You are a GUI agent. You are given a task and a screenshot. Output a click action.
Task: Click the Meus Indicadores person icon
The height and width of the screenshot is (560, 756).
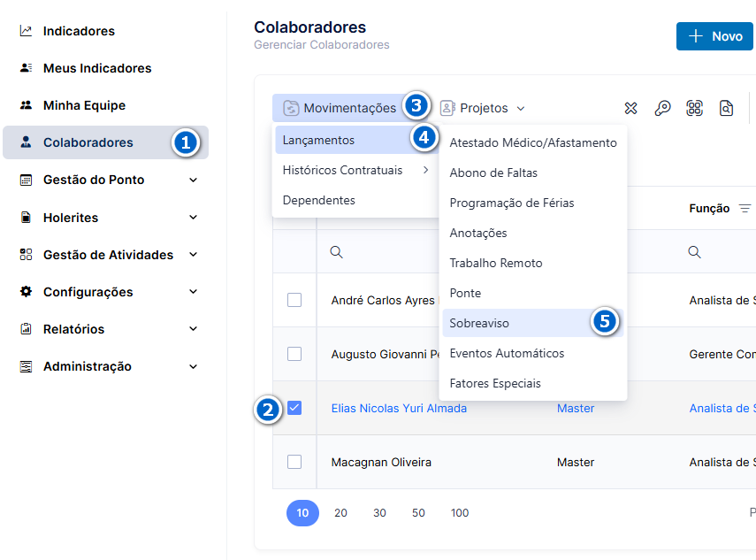(x=26, y=68)
